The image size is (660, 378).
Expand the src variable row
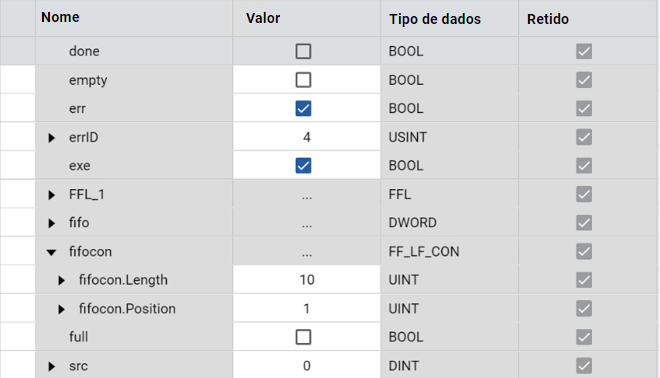51,366
